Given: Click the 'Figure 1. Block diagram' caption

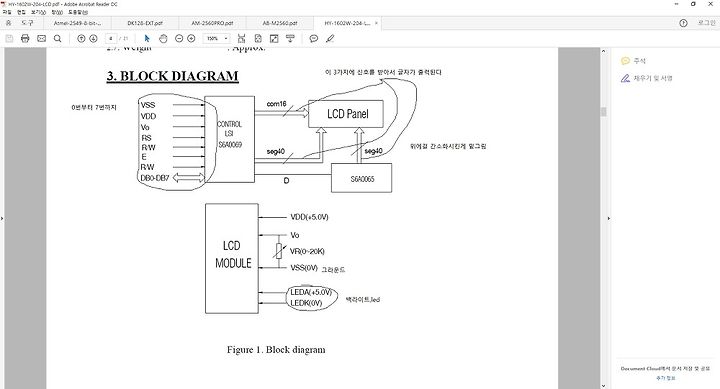Looking at the screenshot, I should (x=276, y=350).
